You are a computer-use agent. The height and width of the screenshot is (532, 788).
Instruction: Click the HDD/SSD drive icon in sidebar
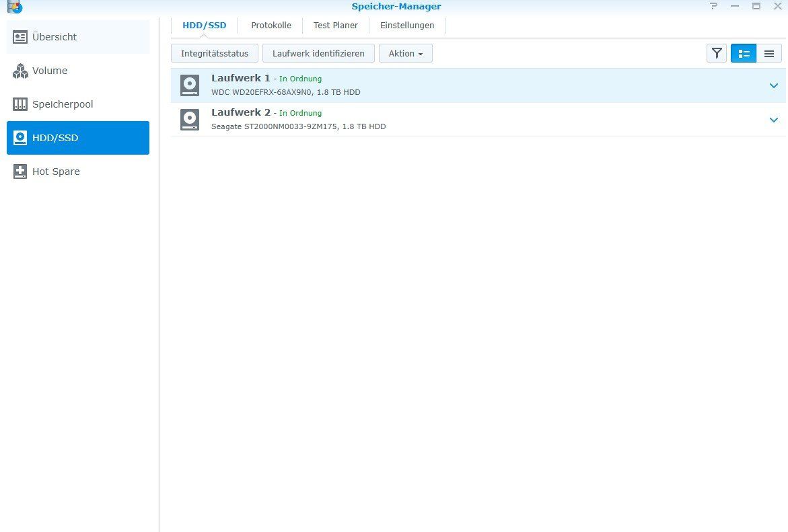20,138
